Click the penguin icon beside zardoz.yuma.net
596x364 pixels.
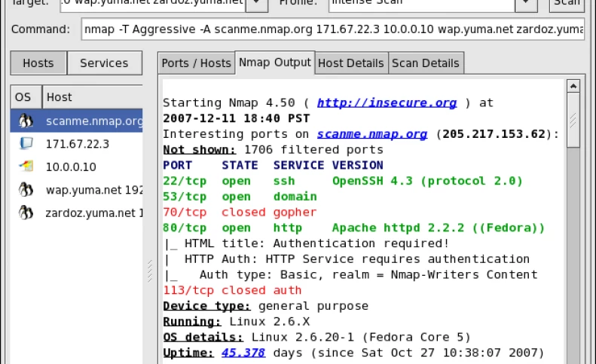pos(26,213)
